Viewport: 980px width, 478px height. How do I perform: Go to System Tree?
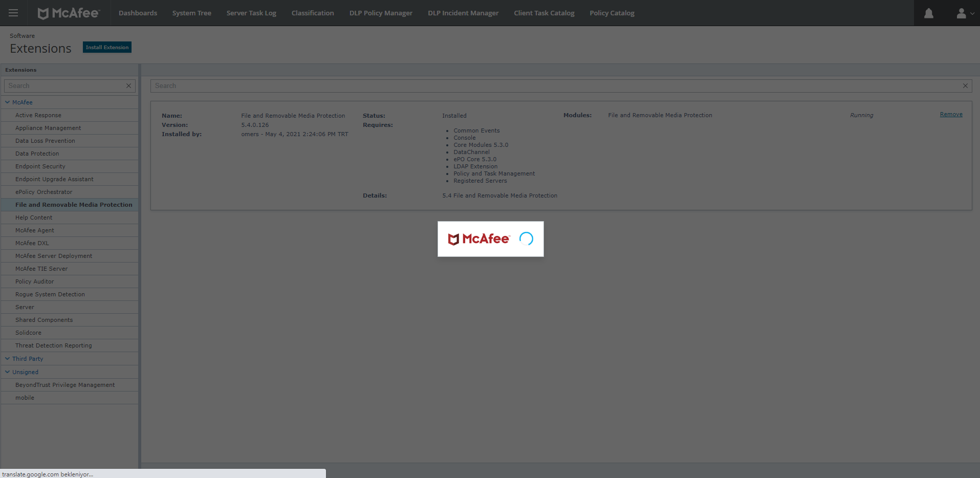pos(191,13)
